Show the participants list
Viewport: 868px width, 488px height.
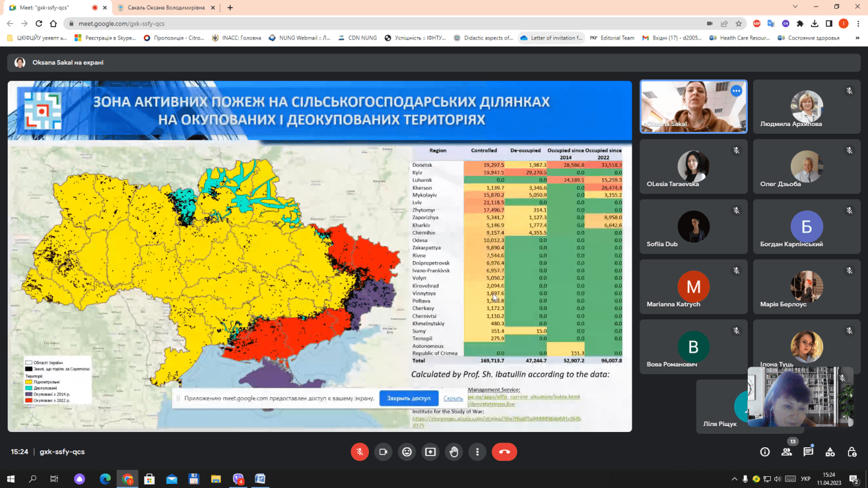[786, 451]
